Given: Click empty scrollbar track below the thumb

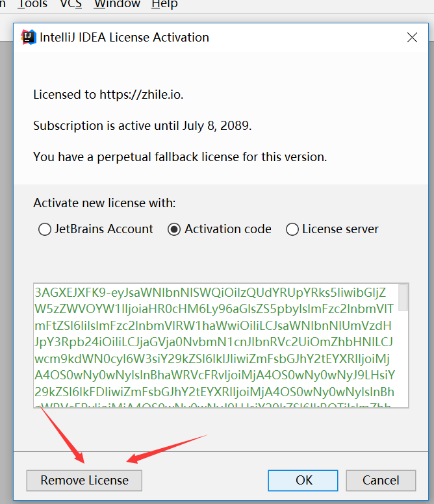Looking at the screenshot, I should point(403,364).
